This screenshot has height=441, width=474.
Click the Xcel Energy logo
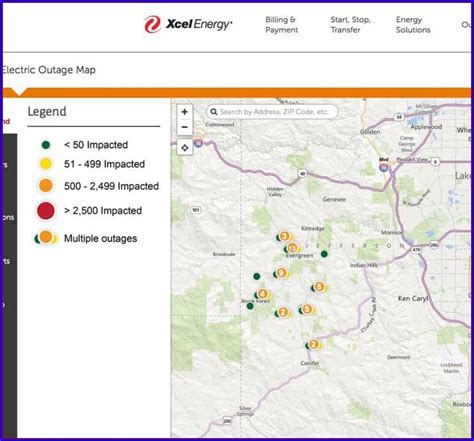(188, 24)
